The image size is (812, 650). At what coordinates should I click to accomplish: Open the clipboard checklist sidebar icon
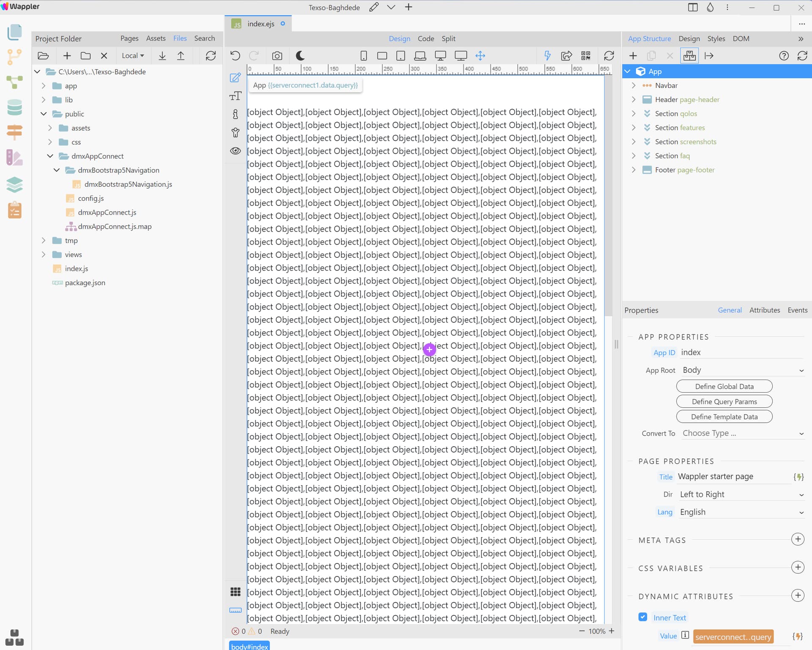tap(15, 210)
